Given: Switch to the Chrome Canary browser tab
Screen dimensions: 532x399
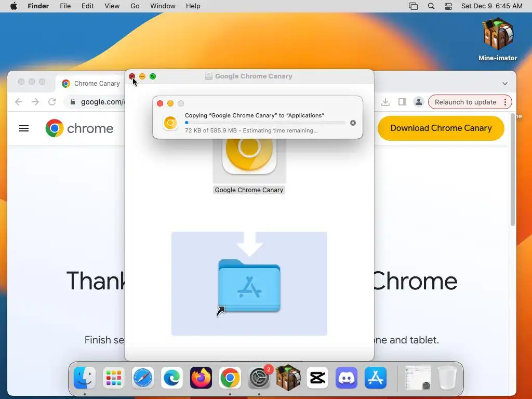Looking at the screenshot, I should [x=90, y=84].
